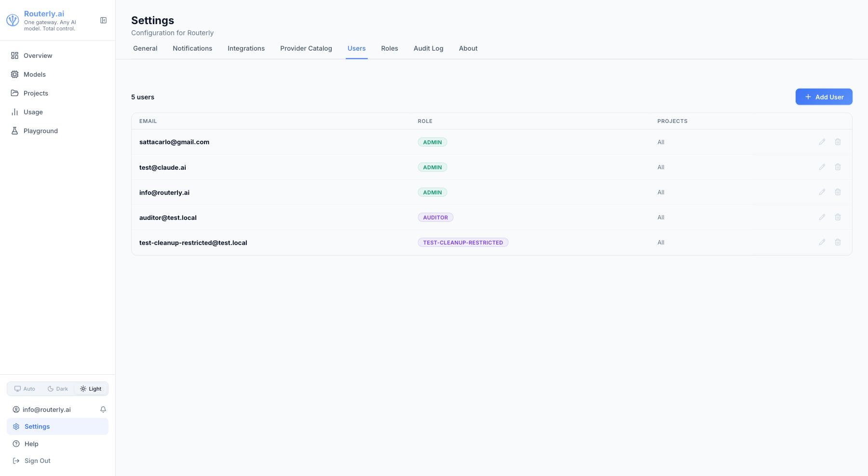Viewport: 868px width, 476px height.
Task: Edit user auditor@test.local with pencil icon
Action: coord(822,217)
